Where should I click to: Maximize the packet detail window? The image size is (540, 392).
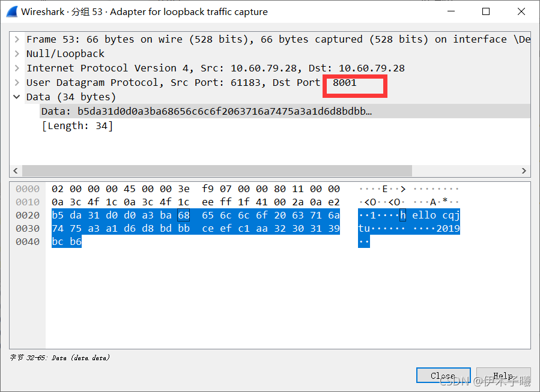click(486, 11)
